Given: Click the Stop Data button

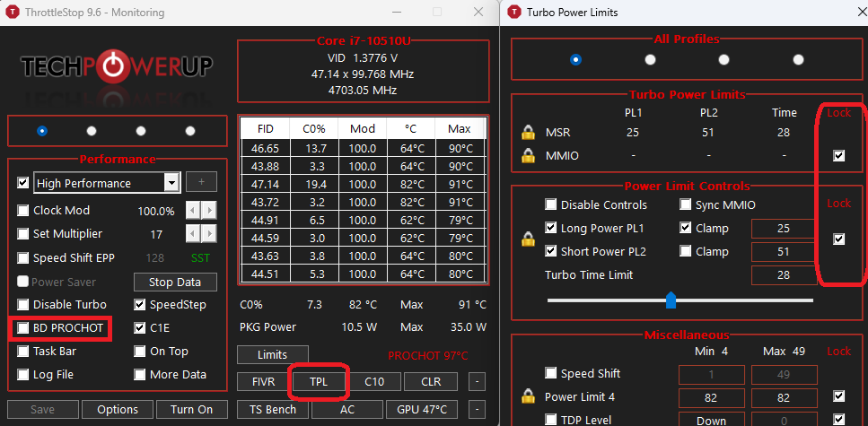Looking at the screenshot, I should click(175, 283).
